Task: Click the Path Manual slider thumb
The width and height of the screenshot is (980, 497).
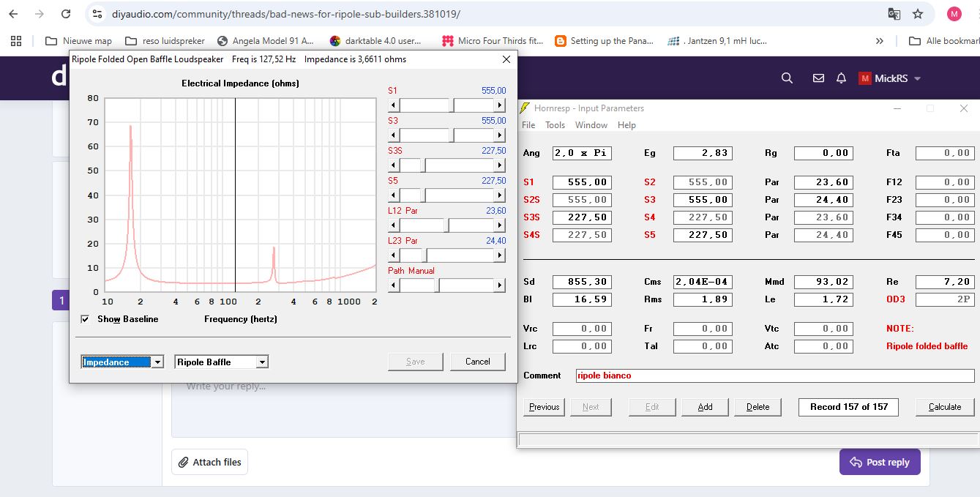Action: tap(437, 285)
